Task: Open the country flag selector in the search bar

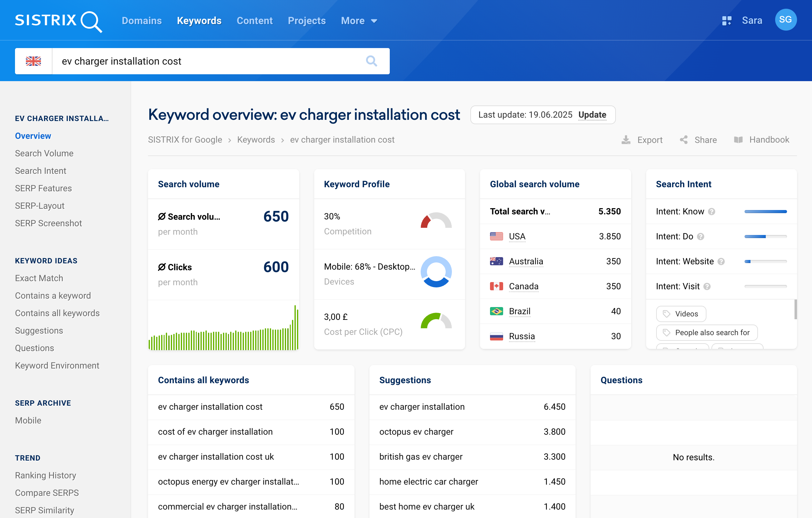Action: [34, 61]
